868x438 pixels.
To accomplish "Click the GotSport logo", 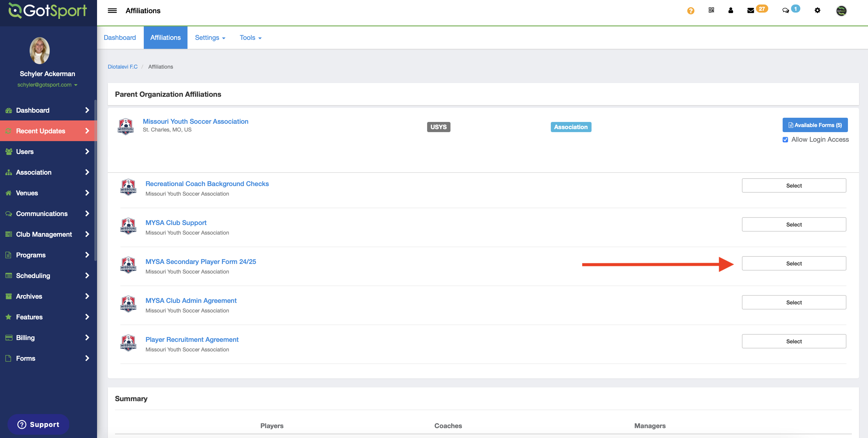I will tap(48, 11).
